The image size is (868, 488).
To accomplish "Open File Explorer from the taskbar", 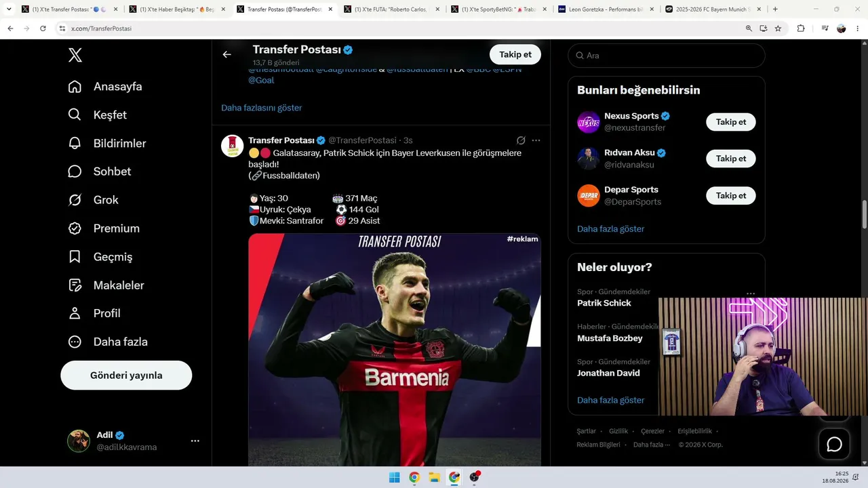I will (434, 477).
